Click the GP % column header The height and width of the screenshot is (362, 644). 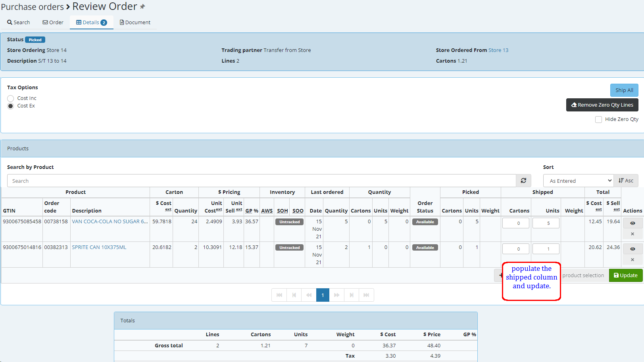[252, 211]
